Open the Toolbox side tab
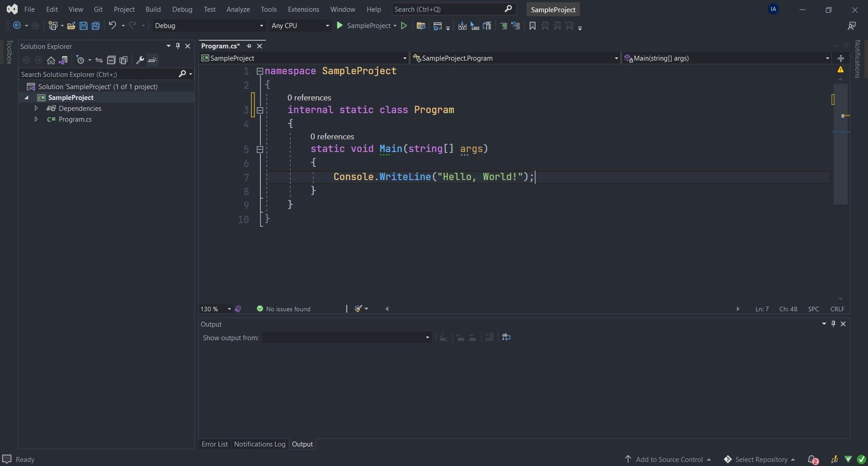 (9, 52)
